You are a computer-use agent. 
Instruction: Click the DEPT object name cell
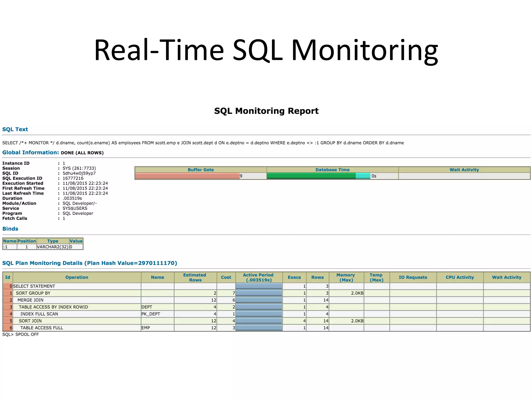[157, 307]
